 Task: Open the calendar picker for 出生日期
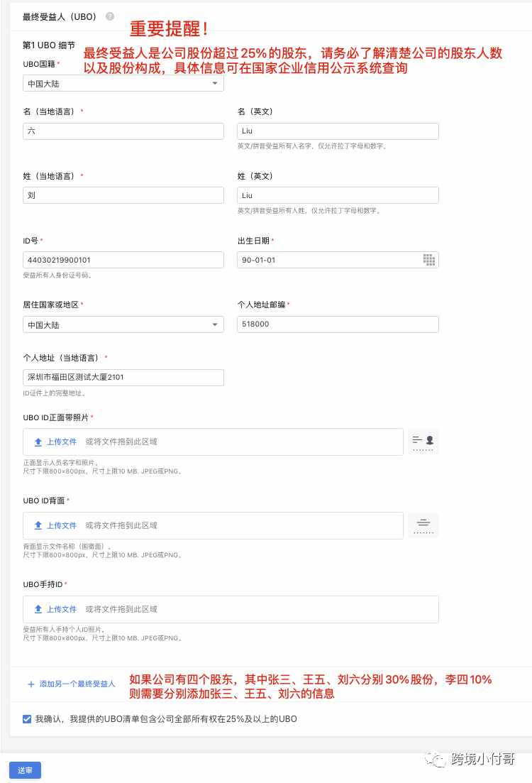pos(428,260)
